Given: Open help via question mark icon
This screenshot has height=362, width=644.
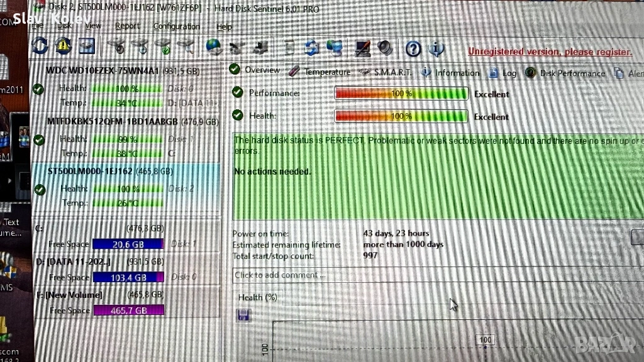Looking at the screenshot, I should [413, 49].
